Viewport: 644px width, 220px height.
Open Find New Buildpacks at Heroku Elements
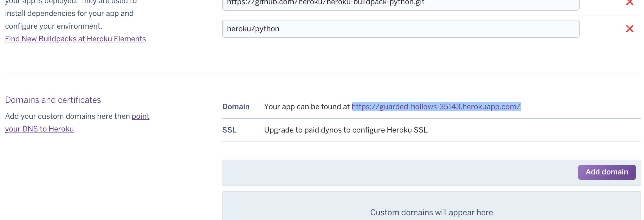(x=76, y=39)
